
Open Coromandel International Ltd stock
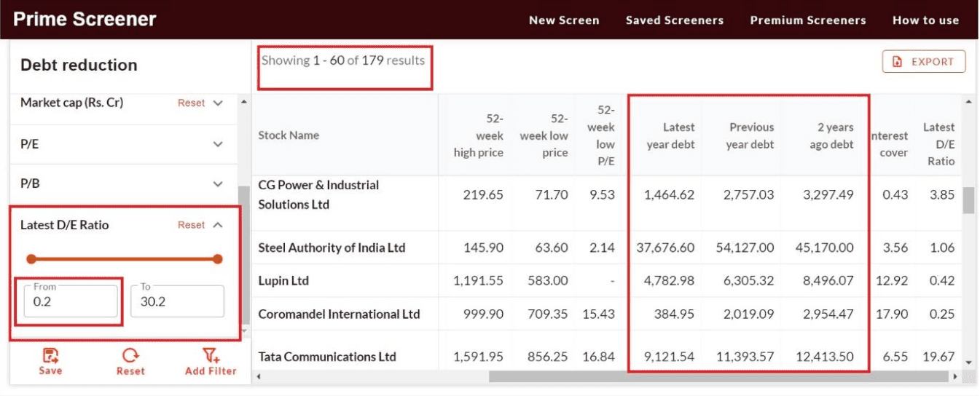(x=339, y=314)
